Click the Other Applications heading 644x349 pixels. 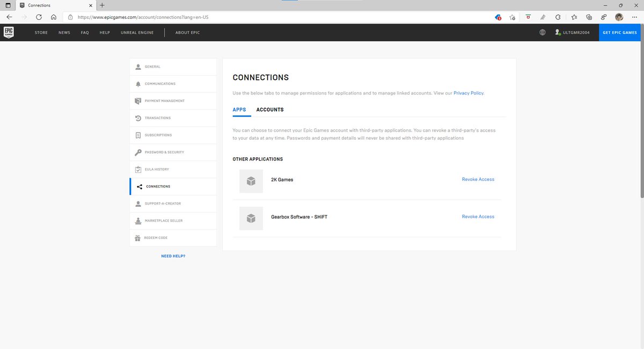(258, 159)
